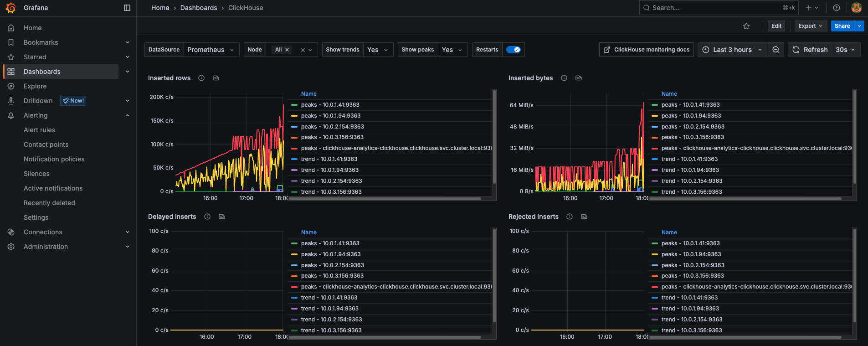
Task: Click the Share button
Action: (842, 26)
